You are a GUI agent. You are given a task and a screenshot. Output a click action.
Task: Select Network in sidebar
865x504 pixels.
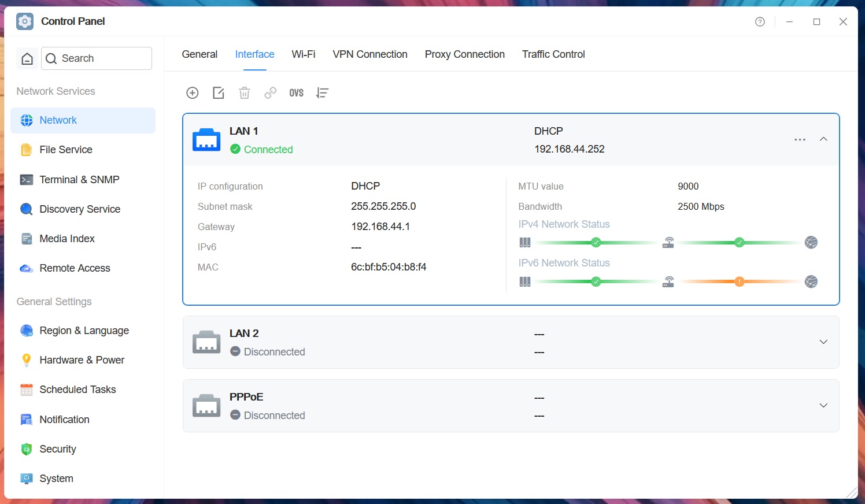[83, 120]
